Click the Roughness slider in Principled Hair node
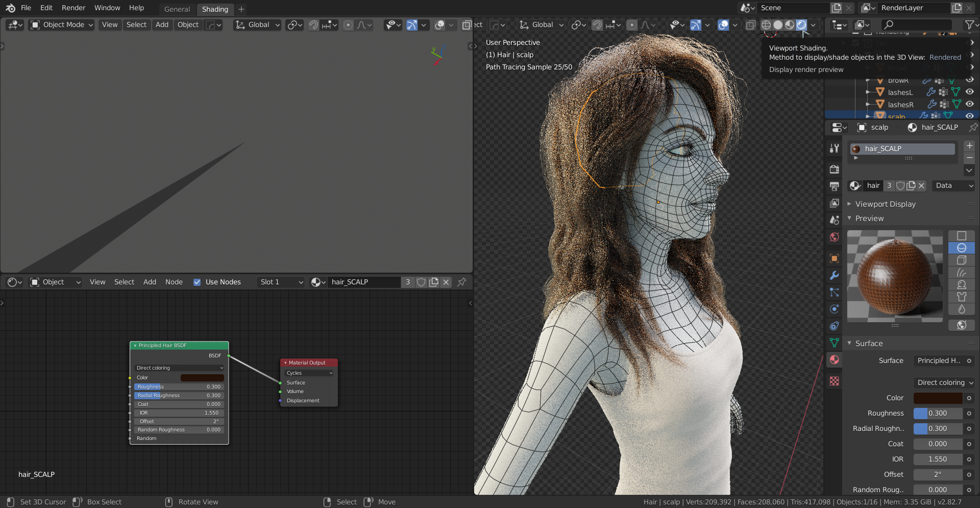 179,387
